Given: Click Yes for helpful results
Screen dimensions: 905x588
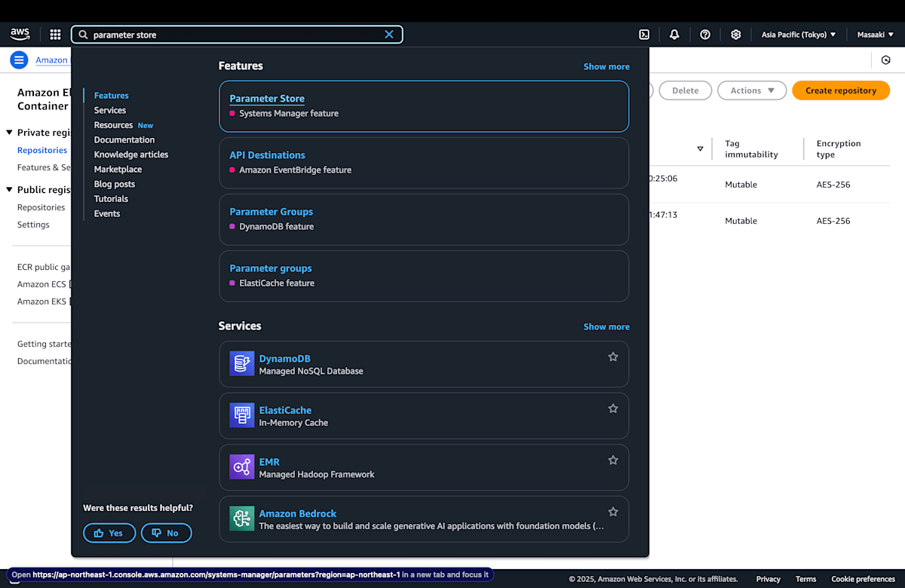Looking at the screenshot, I should [x=109, y=533].
